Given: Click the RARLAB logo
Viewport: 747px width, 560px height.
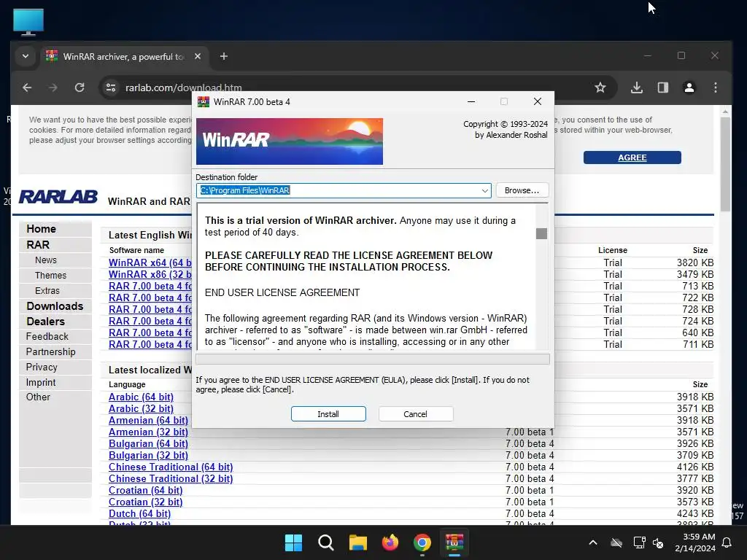Looking at the screenshot, I should point(58,197).
